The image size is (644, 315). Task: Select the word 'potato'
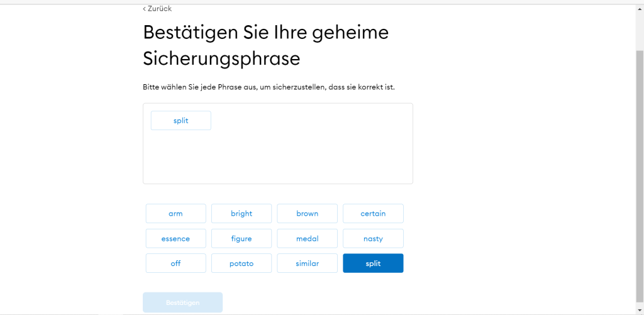tap(241, 263)
